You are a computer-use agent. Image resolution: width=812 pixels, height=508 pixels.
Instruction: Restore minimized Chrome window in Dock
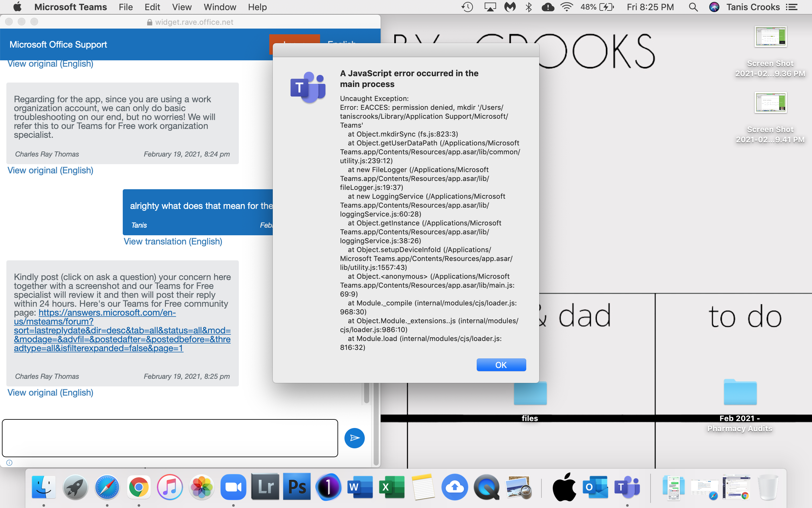[736, 487]
